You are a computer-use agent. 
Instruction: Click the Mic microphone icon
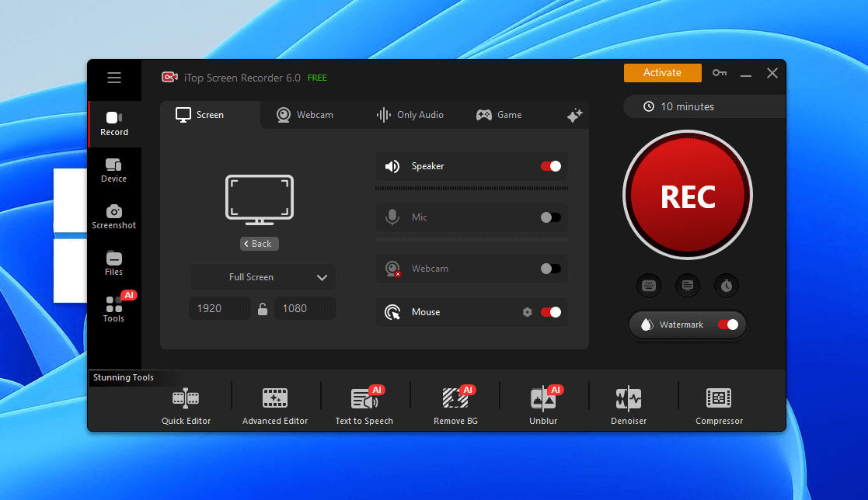[x=392, y=217]
